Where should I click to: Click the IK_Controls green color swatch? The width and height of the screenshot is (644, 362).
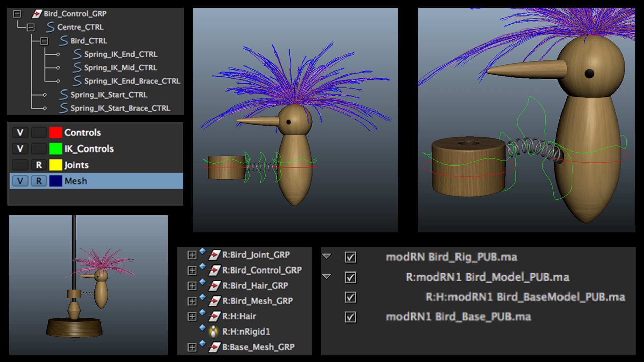point(56,149)
